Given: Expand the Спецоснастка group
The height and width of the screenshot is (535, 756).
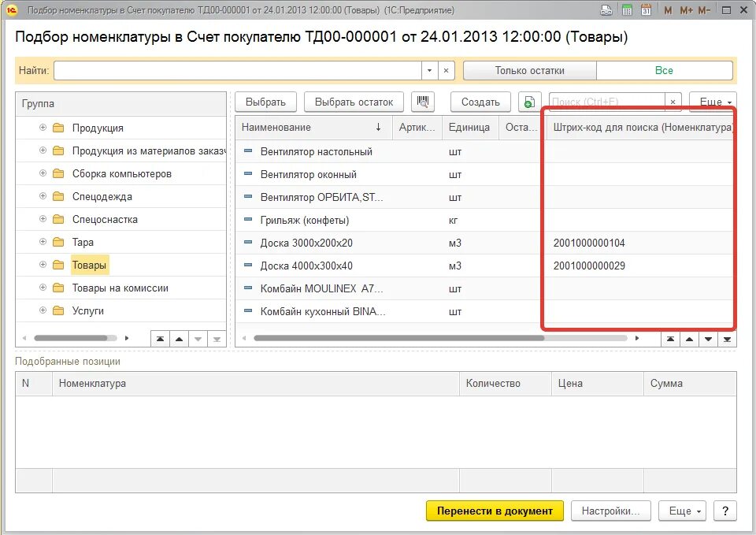Looking at the screenshot, I should tap(43, 218).
